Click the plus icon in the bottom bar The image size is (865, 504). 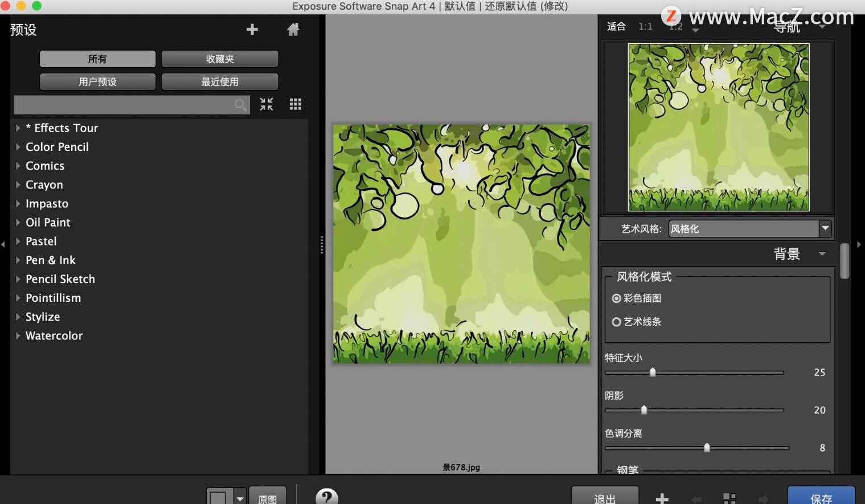pos(662,498)
